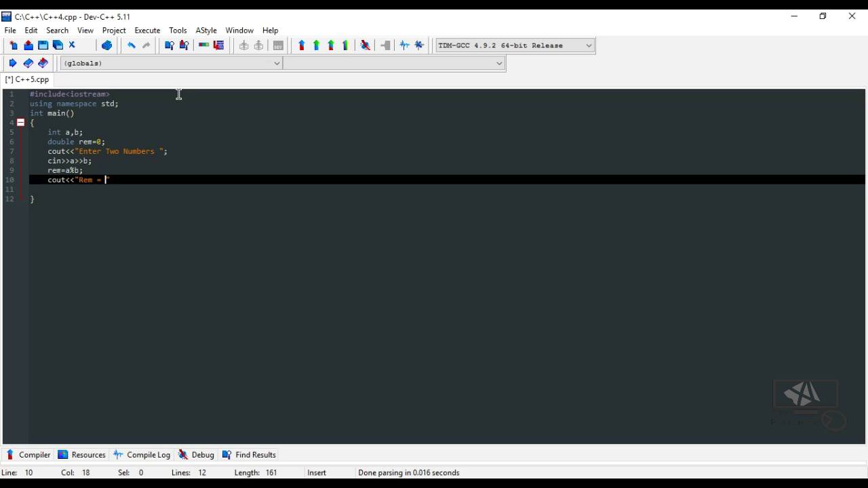Open the View menu
The image size is (868, 488).
85,30
